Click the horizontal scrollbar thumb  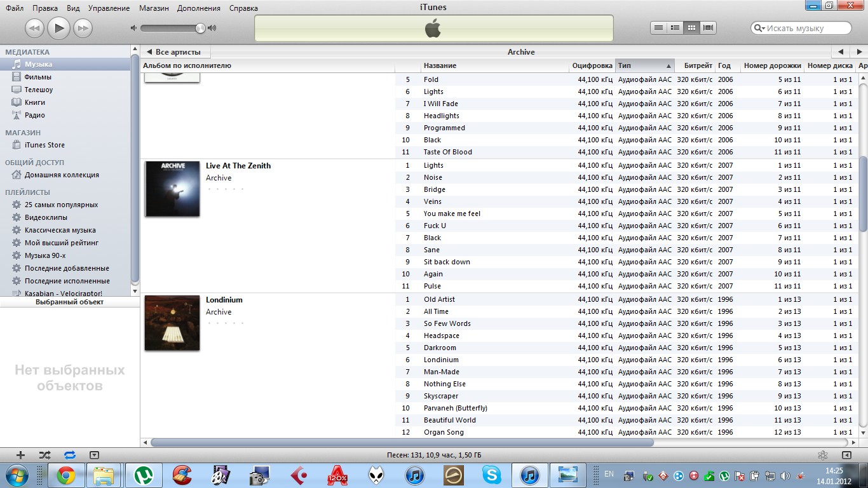[402, 442]
